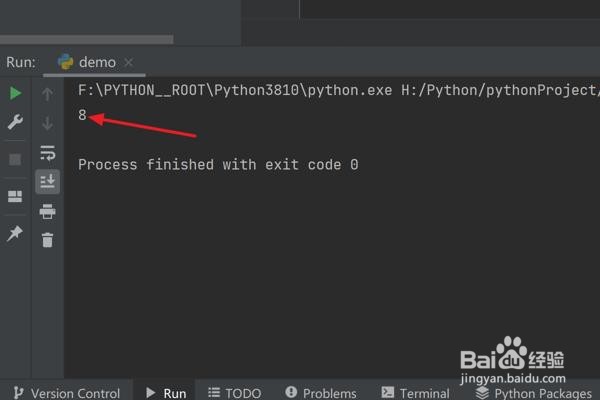Viewport: 600px width, 400px height.
Task: Click the horizontal scrollbar above Run panel
Action: click(x=86, y=40)
